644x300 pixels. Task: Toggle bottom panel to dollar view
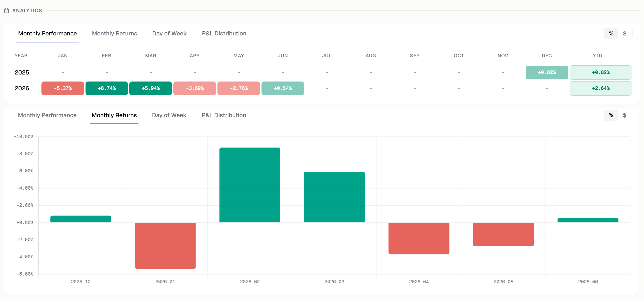click(x=624, y=115)
